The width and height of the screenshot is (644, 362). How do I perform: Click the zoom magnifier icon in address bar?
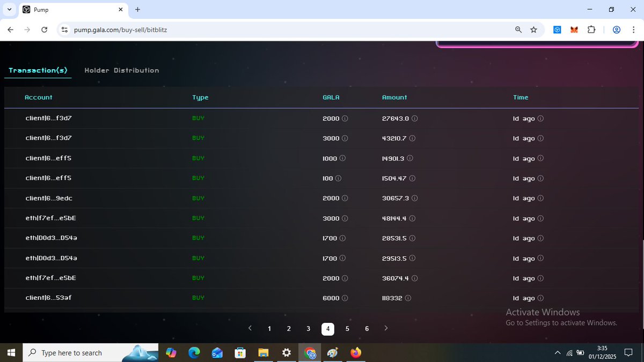[518, 30]
